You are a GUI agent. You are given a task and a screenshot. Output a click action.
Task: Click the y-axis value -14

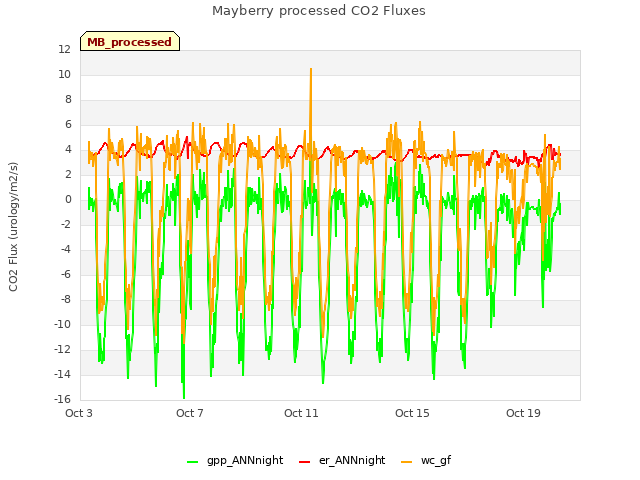pos(62,374)
